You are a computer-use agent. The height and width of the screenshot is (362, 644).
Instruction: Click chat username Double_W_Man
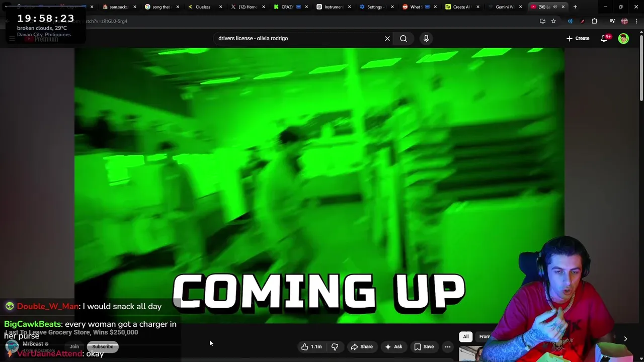click(x=48, y=306)
